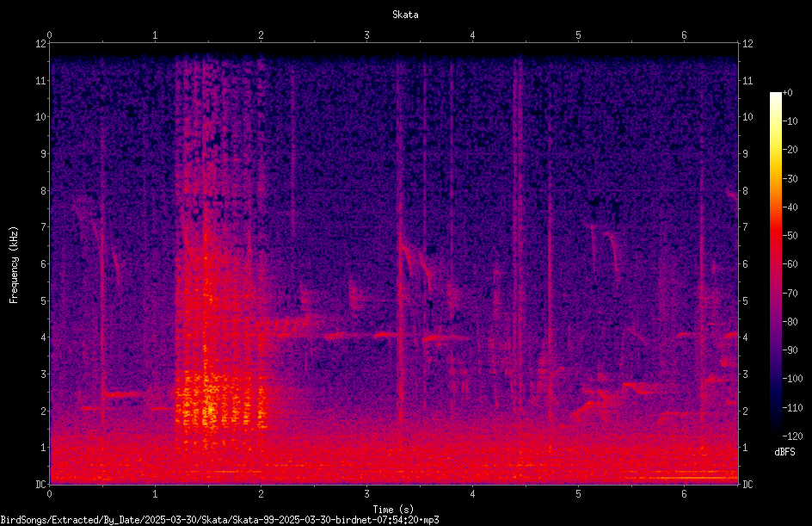The width and height of the screenshot is (812, 526).
Task: Select the Skata-99 mp3 file path text
Action: point(219,520)
